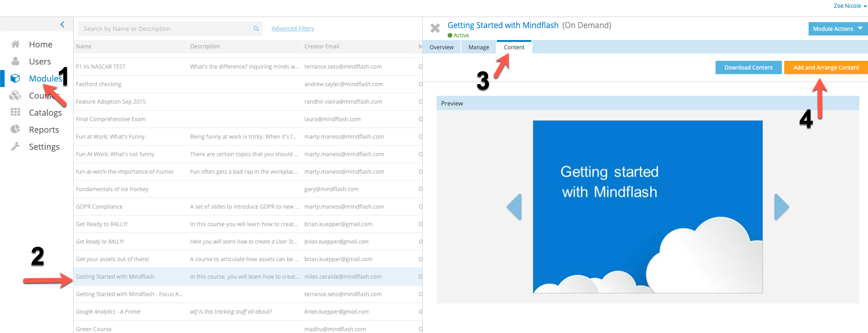Screen dimensions: 868x333
Task: Click madhu@mindflash.com email cell
Action: tap(335, 329)
